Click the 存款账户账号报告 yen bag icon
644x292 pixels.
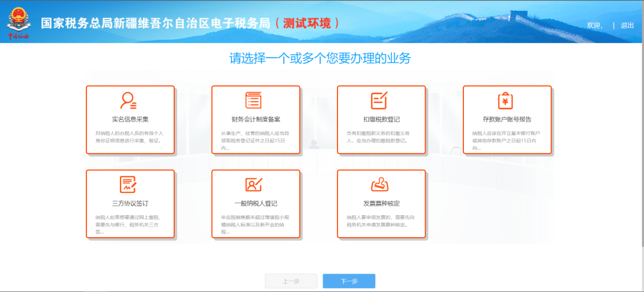(x=506, y=101)
